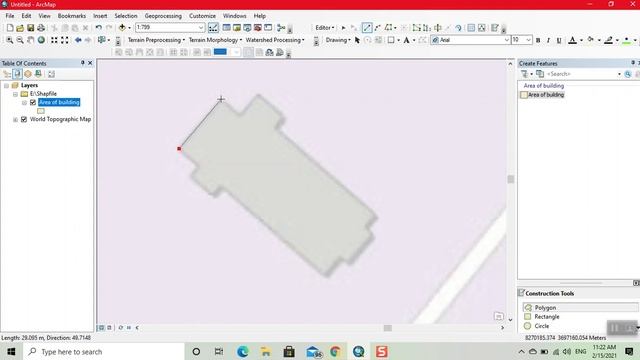Open the Table Of Contents window icon
The height and width of the screenshot is (360, 640).
226,28
